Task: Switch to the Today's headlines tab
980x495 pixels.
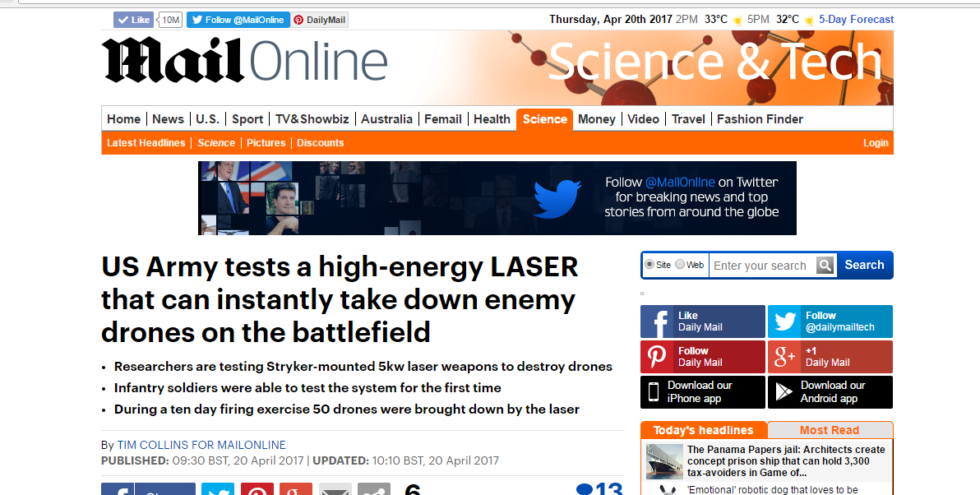Action: [x=704, y=430]
